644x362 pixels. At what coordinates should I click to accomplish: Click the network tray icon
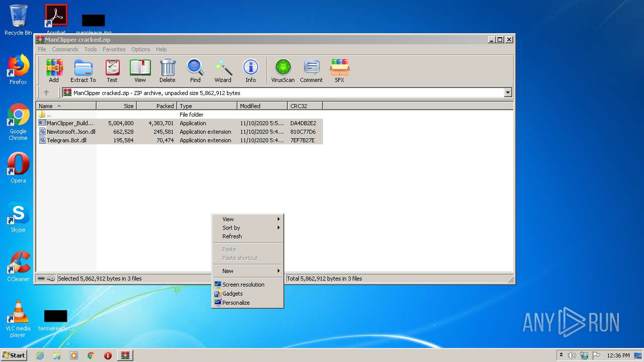click(584, 355)
